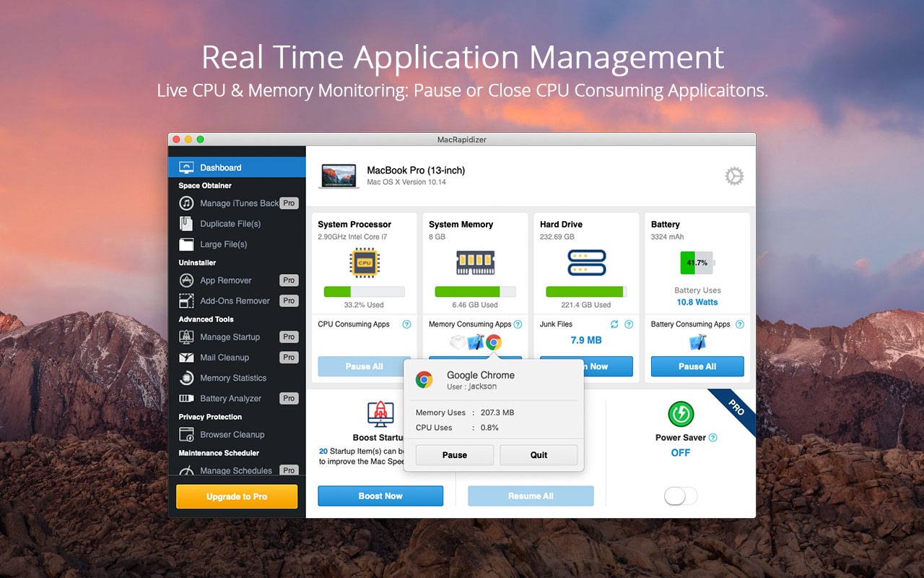The image size is (924, 578).
Task: Open settings gear icon
Action: coord(734,176)
